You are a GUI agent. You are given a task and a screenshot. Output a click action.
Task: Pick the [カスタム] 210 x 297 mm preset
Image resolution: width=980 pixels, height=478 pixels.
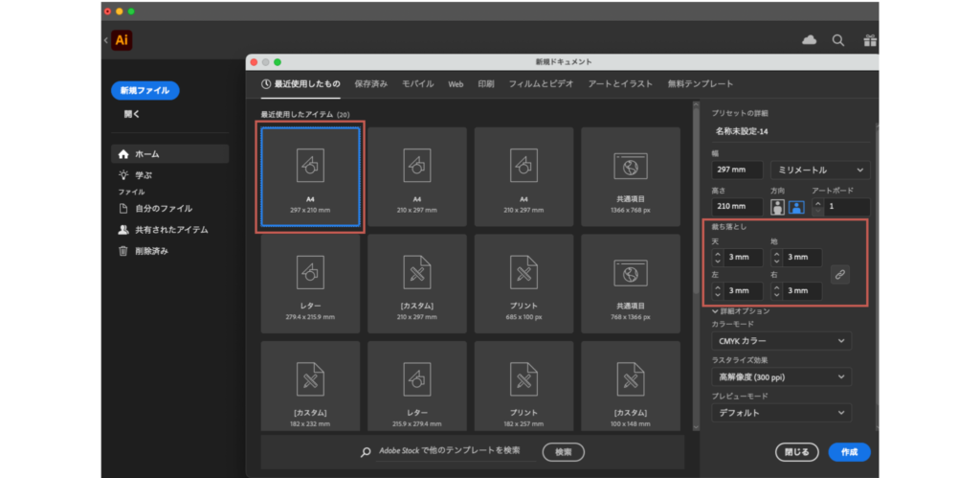[417, 284]
